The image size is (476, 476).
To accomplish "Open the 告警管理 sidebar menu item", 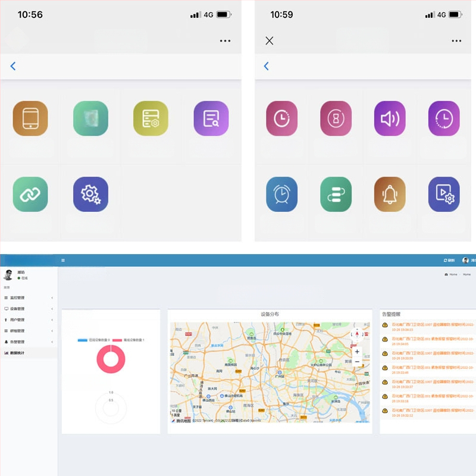I will click(x=29, y=342).
